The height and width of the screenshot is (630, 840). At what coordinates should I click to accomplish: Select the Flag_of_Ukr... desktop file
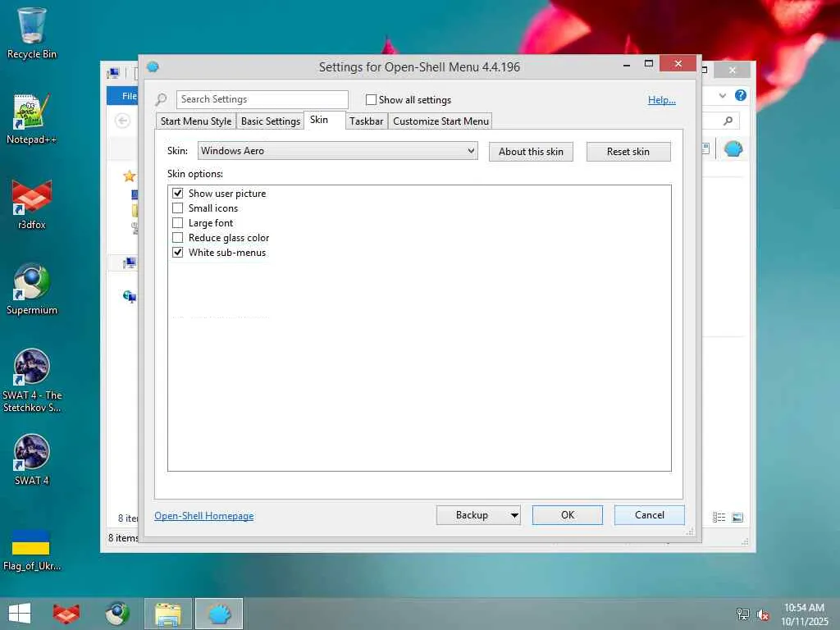coord(32,550)
